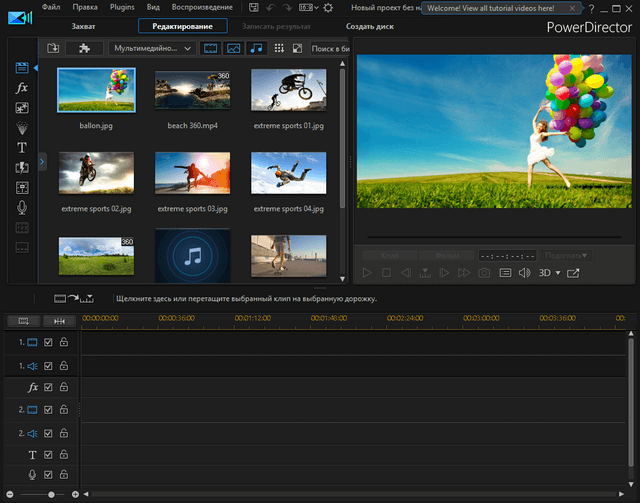Open the Файл menu
This screenshot has height=503, width=640.
tap(51, 7)
